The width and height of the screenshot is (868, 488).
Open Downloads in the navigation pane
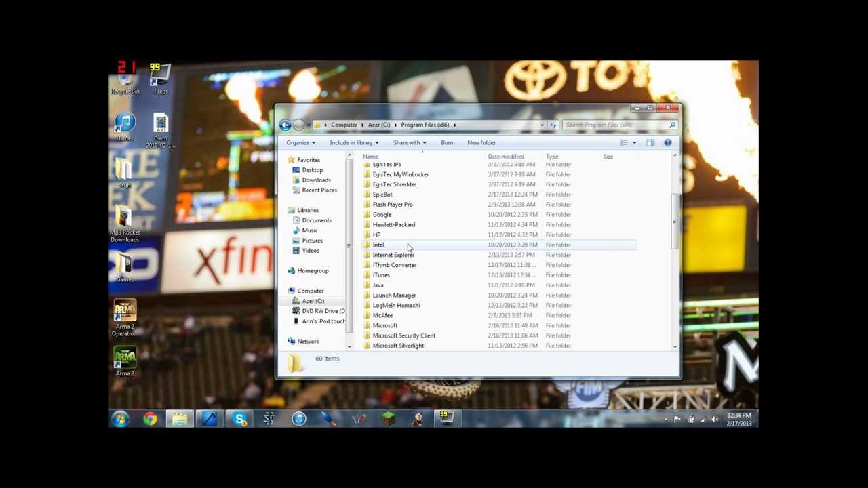(317, 180)
